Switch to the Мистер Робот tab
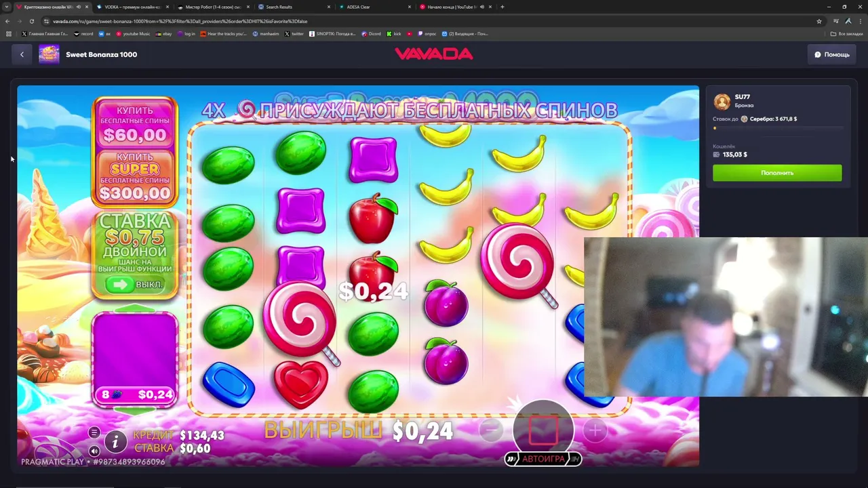Image resolution: width=868 pixels, height=488 pixels. [x=213, y=7]
